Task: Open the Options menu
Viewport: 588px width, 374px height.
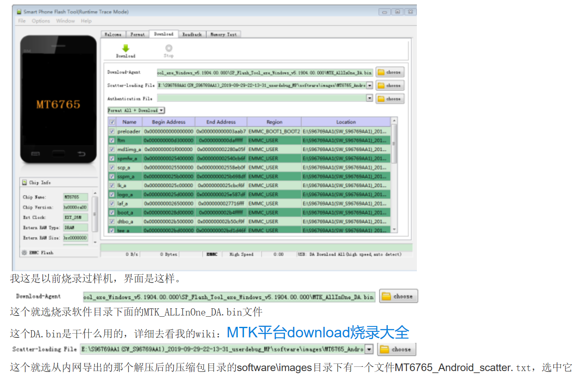Action: 40,21
